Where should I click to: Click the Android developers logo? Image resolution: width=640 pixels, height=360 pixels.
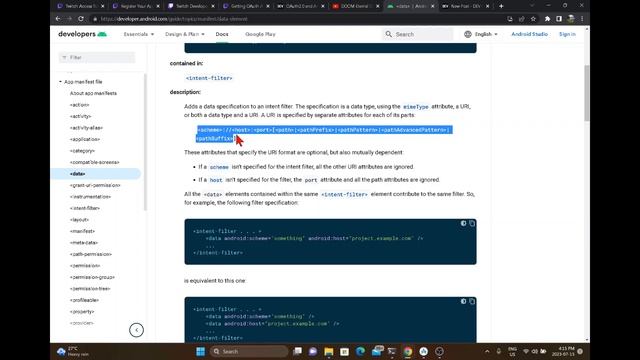(82, 34)
